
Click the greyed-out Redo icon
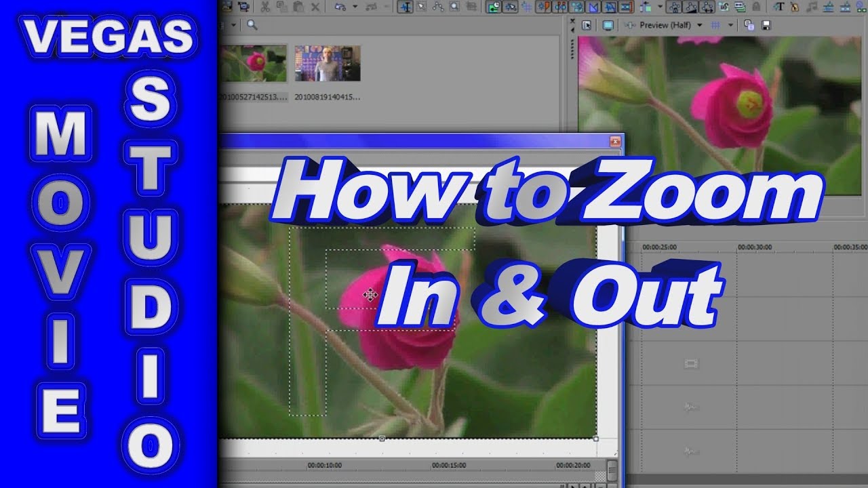pos(371,7)
